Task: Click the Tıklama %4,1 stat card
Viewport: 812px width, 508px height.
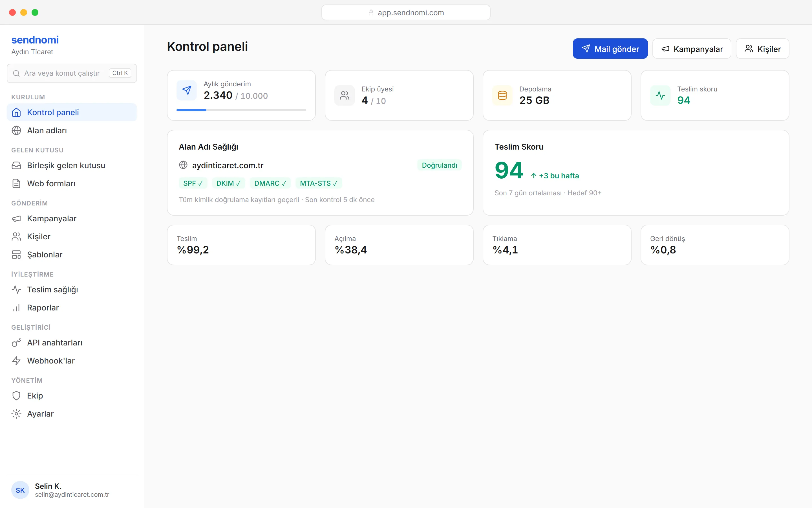Action: (557, 245)
